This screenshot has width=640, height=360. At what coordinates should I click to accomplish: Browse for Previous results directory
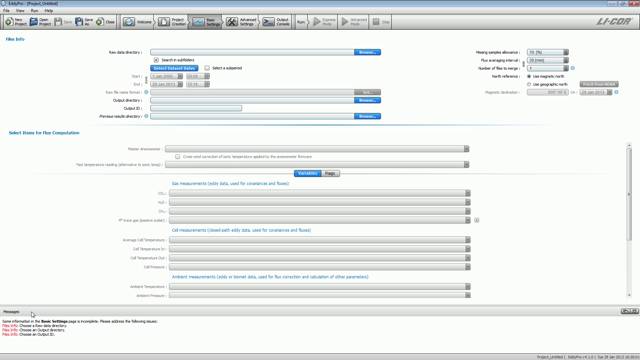click(367, 116)
